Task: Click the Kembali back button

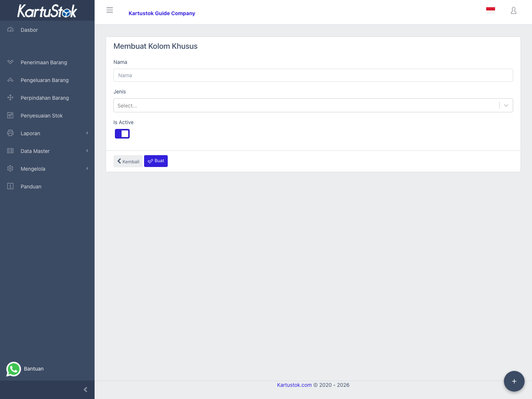Action: tap(128, 161)
